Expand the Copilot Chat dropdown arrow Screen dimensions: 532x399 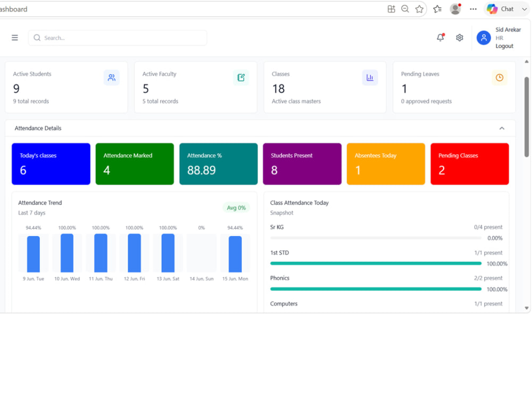click(524, 9)
